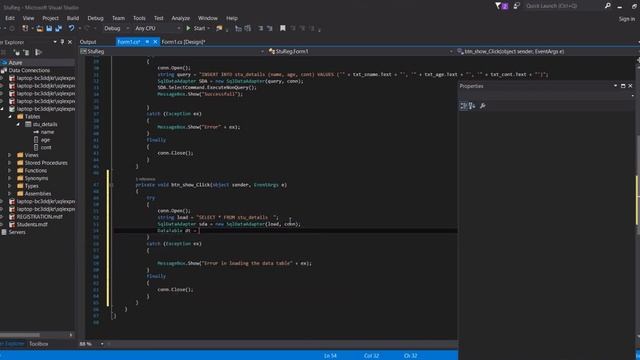Pin the Server Explorer panel with auto-hide icon
Image resolution: width=640 pixels, height=360 pixels.
coord(62,42)
